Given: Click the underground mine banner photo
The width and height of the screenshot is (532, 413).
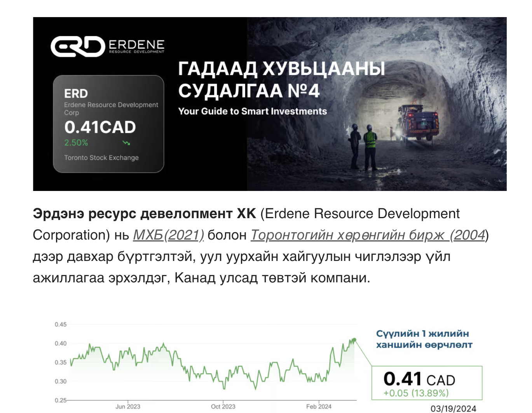Looking at the screenshot, I should [377, 104].
